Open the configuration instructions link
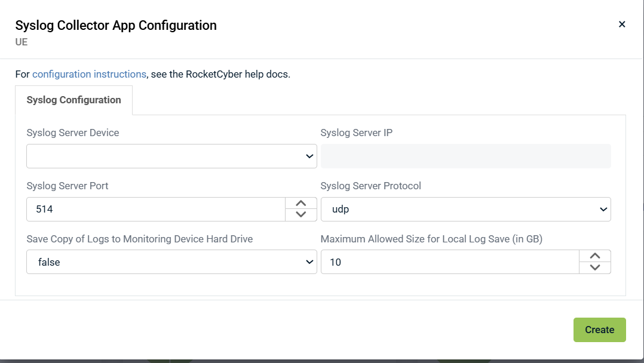 [x=89, y=75]
